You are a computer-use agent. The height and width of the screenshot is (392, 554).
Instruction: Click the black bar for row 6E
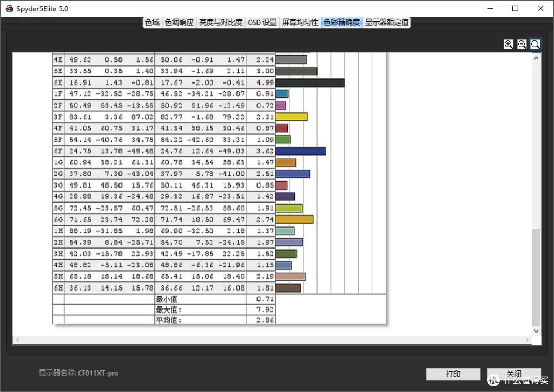click(310, 82)
